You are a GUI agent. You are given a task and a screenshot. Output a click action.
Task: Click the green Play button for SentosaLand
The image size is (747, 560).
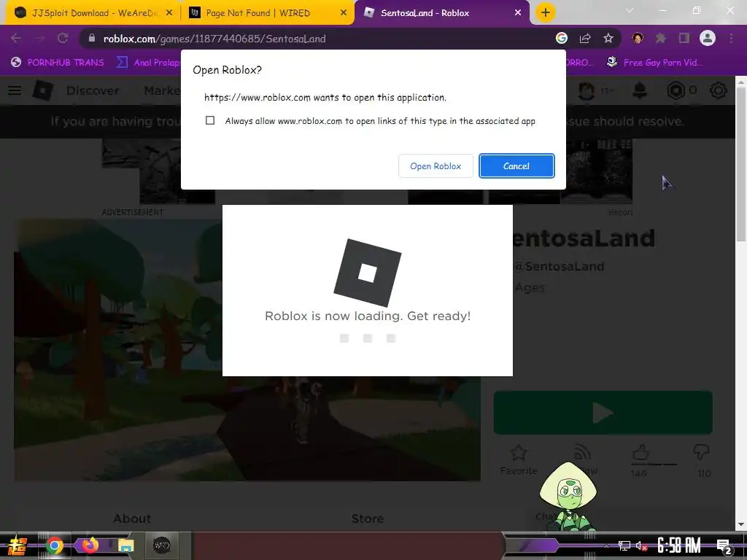pos(603,413)
